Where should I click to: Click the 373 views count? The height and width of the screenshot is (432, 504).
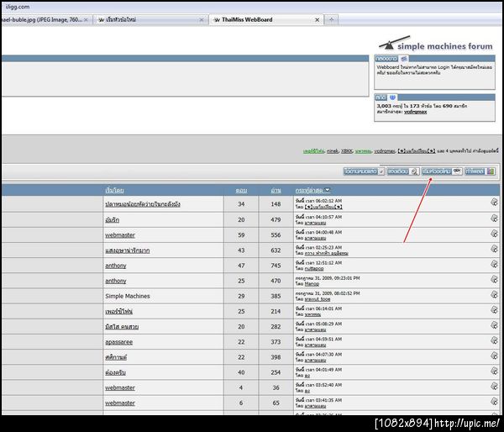pyautogui.click(x=276, y=342)
